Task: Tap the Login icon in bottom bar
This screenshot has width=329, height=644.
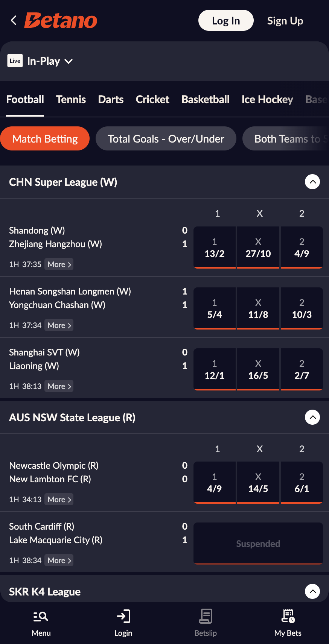Action: pos(123,617)
